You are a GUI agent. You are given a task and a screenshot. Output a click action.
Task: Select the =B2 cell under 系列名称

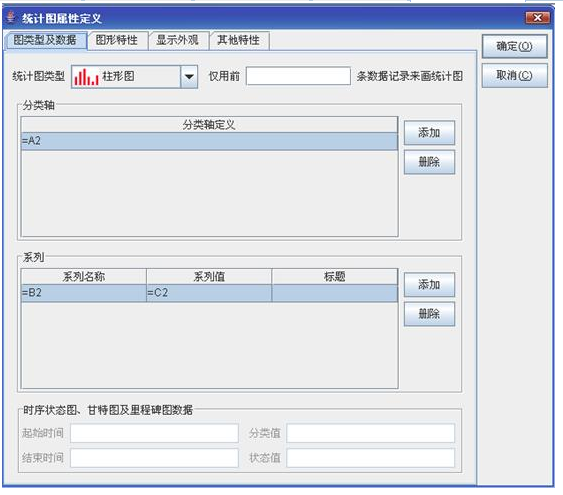point(84,293)
